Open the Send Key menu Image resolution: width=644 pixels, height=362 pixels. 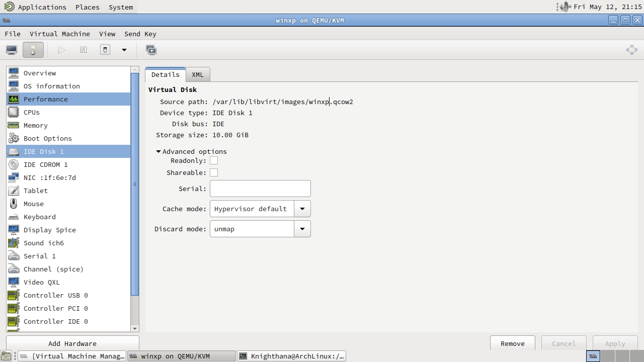pos(140,34)
